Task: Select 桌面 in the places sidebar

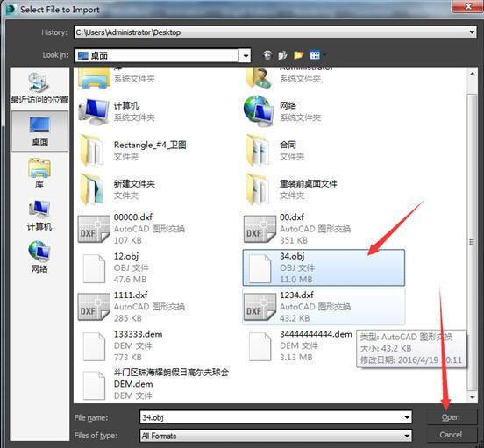Action: (x=39, y=132)
